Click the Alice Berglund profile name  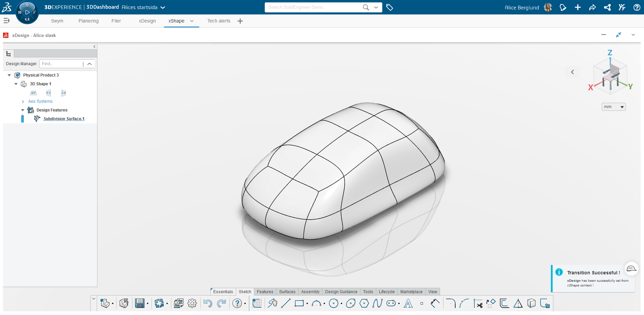pyautogui.click(x=521, y=7)
